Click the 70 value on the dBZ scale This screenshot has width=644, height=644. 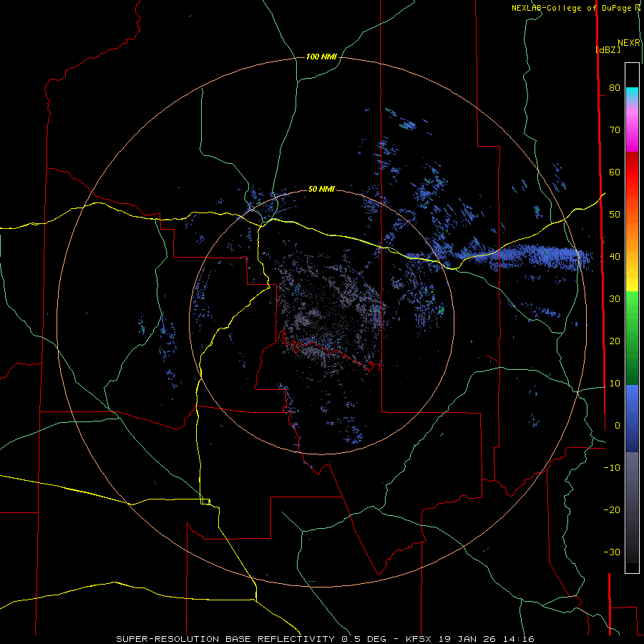coord(615,130)
